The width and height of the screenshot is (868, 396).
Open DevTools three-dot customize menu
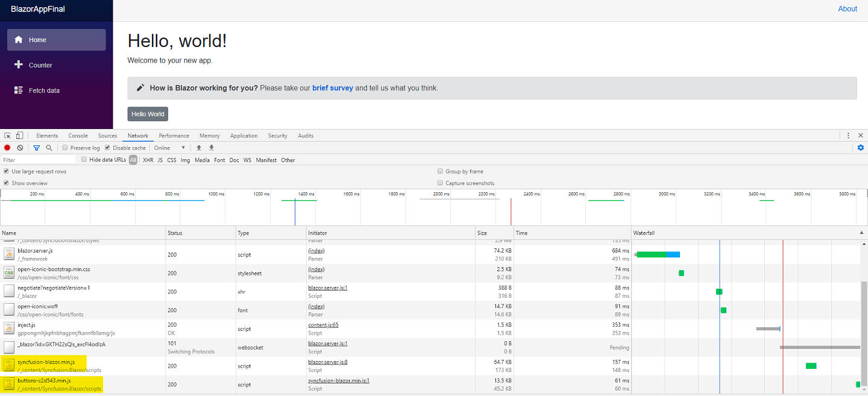[848, 136]
